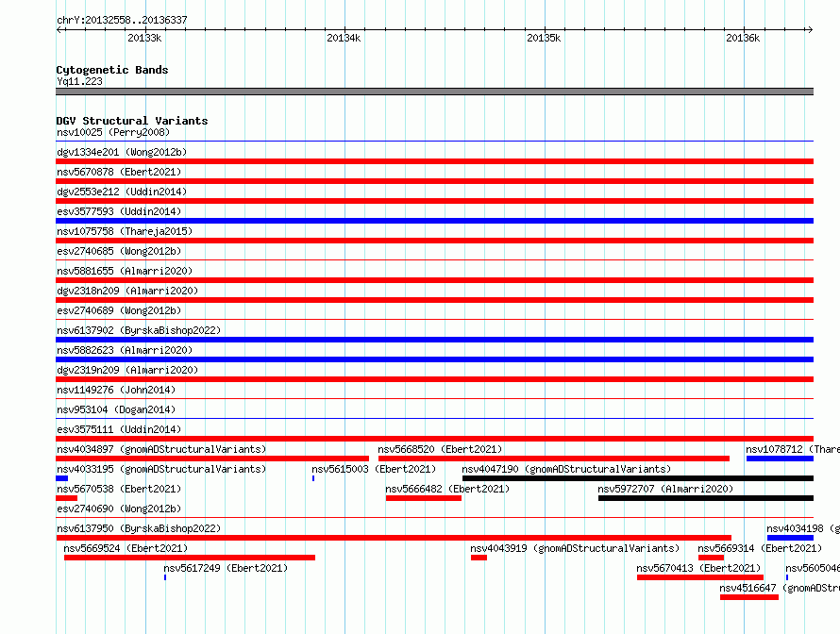
Task: Open the nsv4516647 label
Action: click(780, 588)
